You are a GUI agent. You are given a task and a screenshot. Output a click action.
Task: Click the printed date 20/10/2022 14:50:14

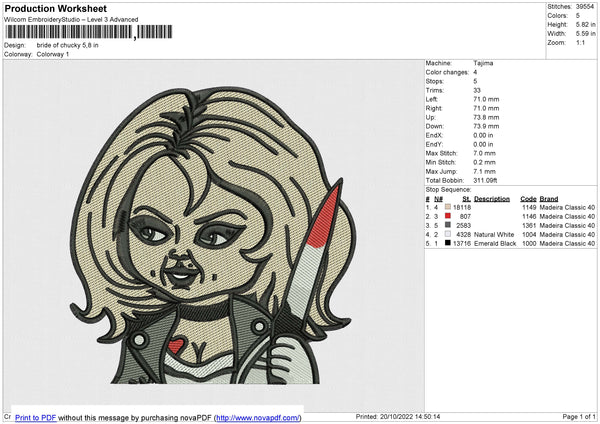410,417
